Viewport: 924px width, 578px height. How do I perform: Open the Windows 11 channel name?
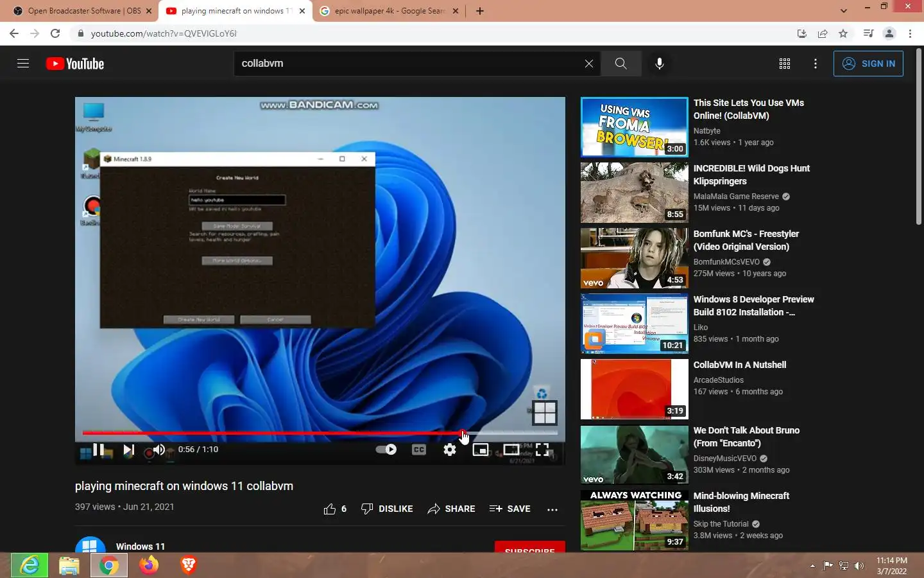click(141, 547)
